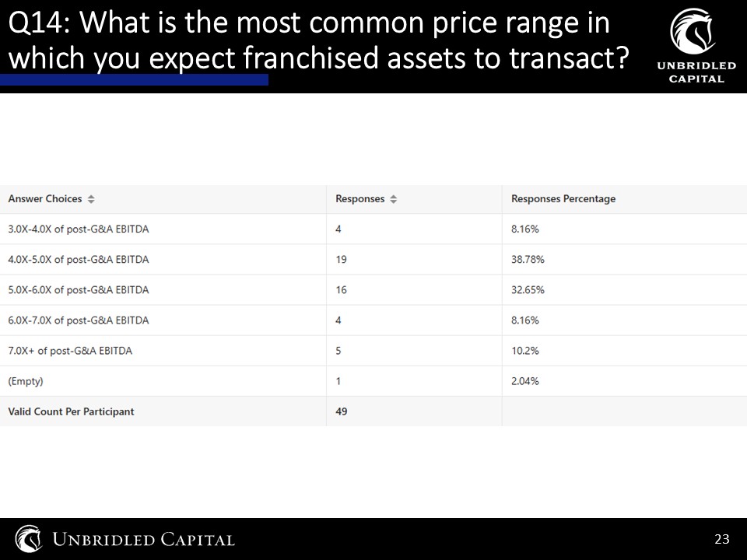Screen dimensions: 747x560
Task: Click the Unbridled Capital footer text
Action: click(x=143, y=540)
